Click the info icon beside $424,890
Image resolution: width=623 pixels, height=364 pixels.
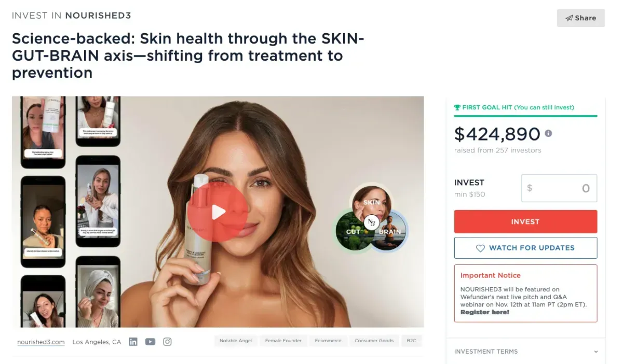[548, 133]
